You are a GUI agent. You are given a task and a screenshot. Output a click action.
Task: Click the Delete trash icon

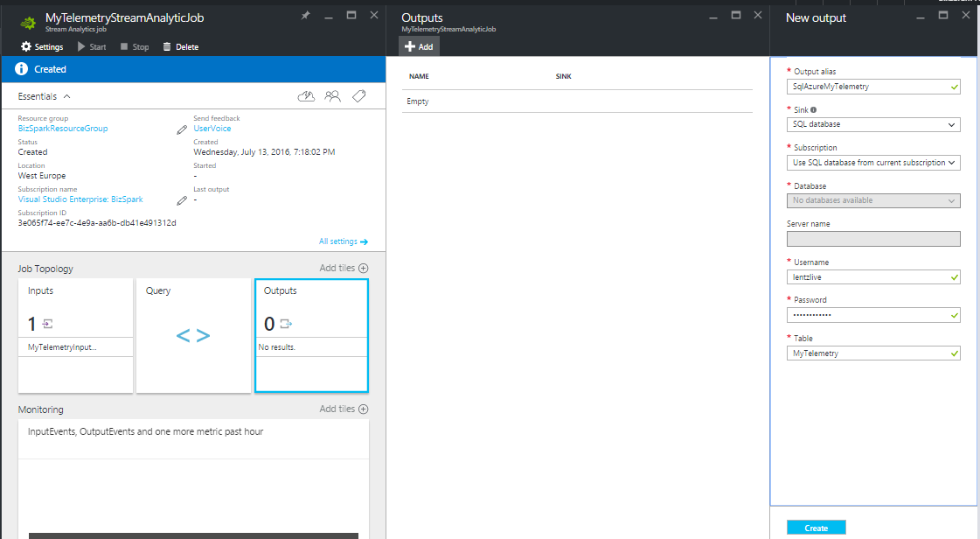click(x=167, y=46)
